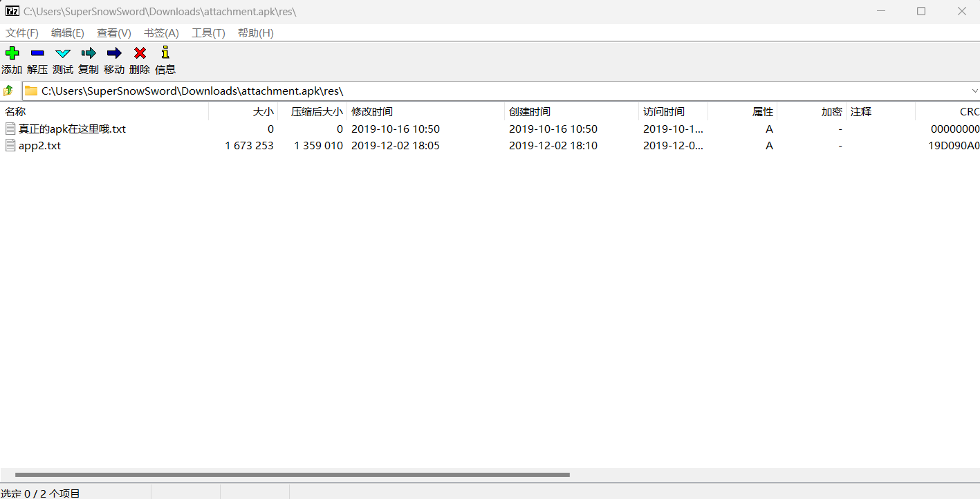Sort by the 加密 column header
The height and width of the screenshot is (499, 980).
(x=811, y=111)
